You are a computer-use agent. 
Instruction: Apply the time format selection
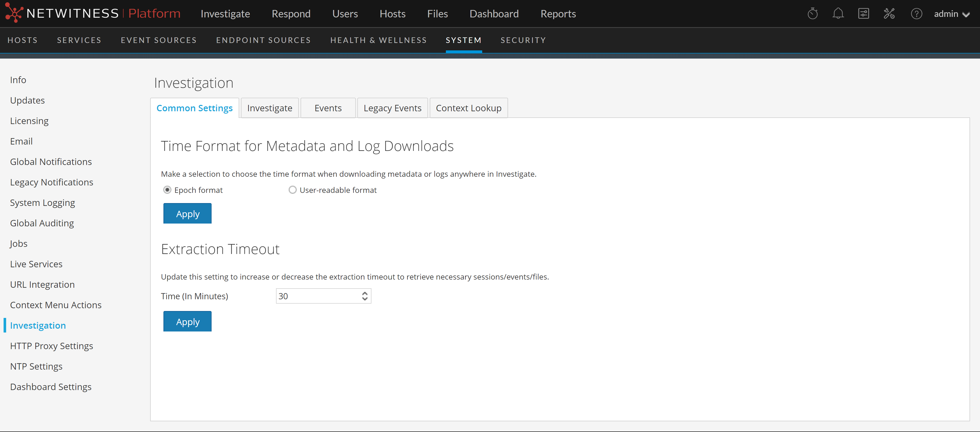click(x=187, y=214)
